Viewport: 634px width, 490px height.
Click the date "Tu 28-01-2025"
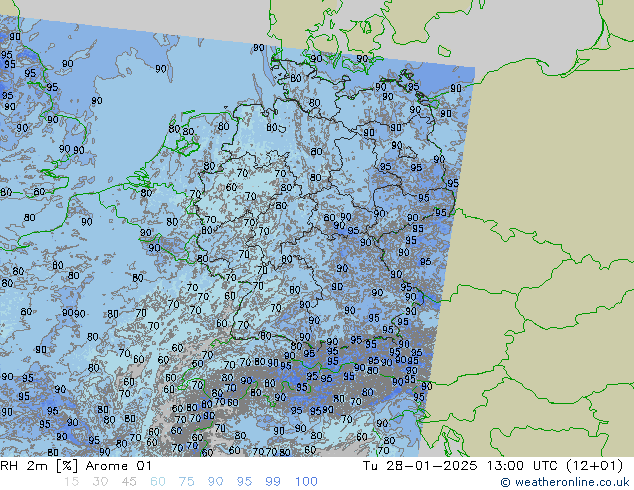[x=420, y=466]
